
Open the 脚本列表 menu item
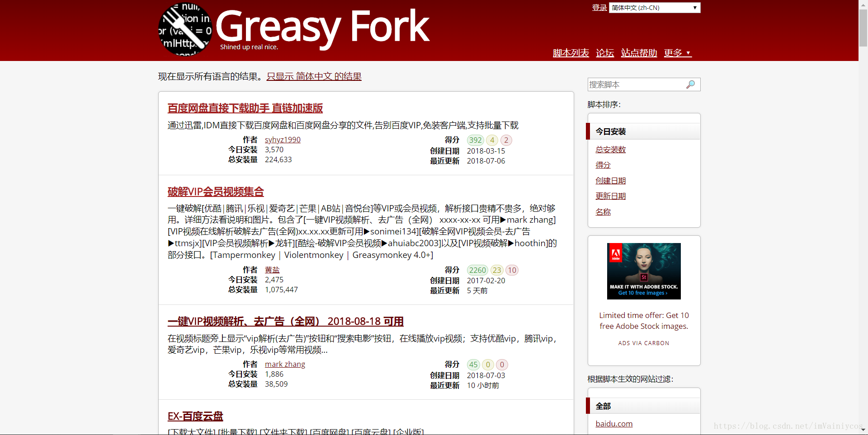click(571, 53)
